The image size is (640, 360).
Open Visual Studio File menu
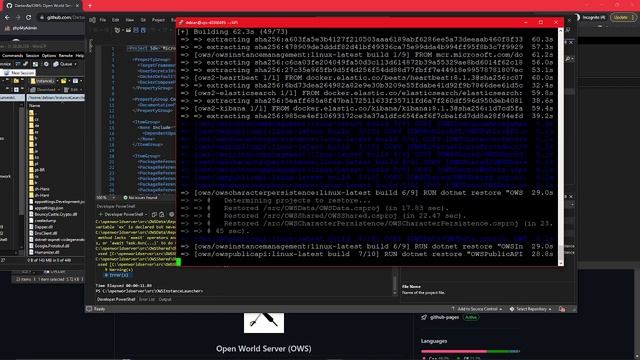coord(103,20)
